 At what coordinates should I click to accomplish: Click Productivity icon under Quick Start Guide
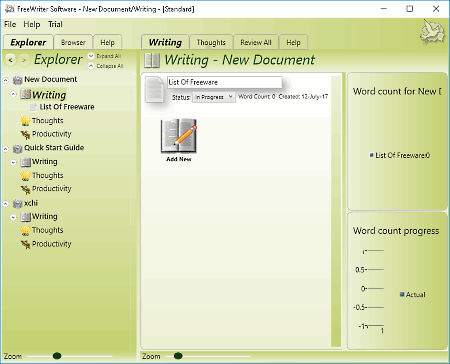pyautogui.click(x=25, y=189)
